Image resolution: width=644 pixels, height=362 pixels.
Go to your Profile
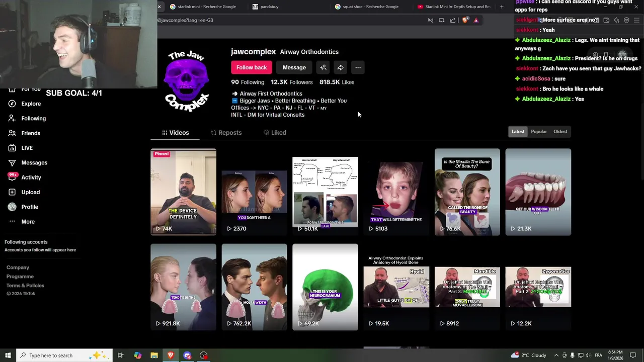(x=23, y=207)
